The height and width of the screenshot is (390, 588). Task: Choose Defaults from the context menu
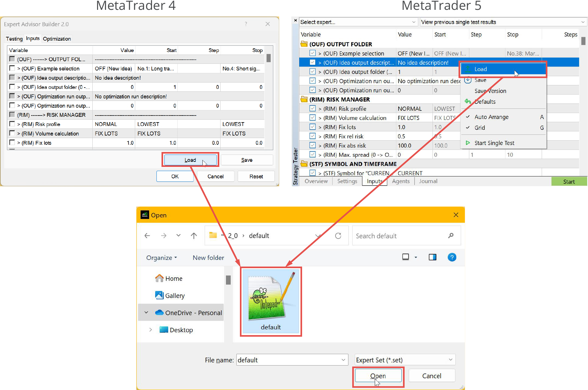(x=503, y=102)
